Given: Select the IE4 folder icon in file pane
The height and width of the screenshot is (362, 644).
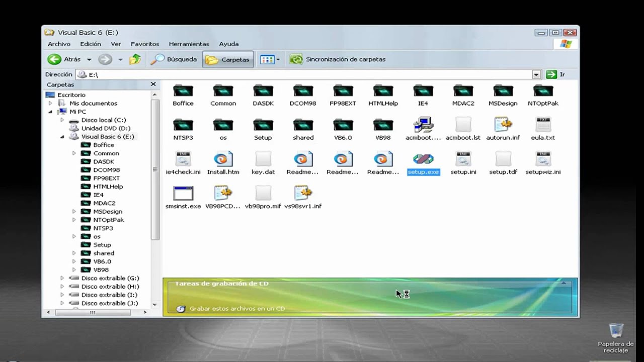Looking at the screenshot, I should [423, 91].
